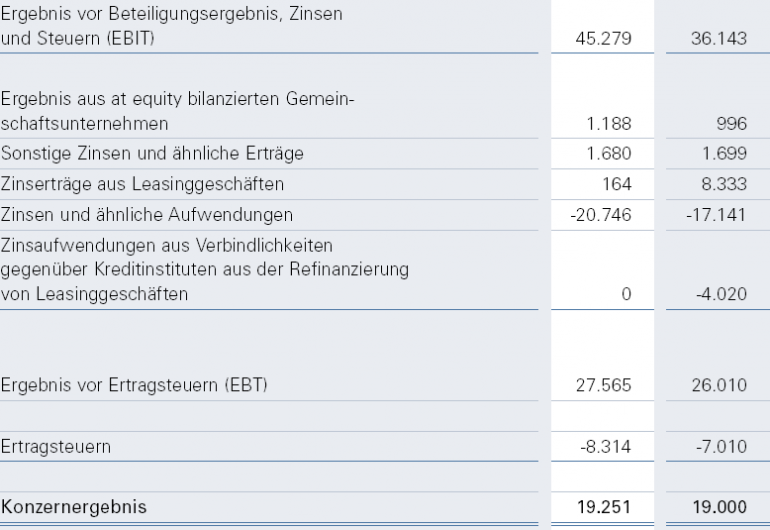Click the interest expense value -17.141
This screenshot has height=530, width=770.
(718, 214)
